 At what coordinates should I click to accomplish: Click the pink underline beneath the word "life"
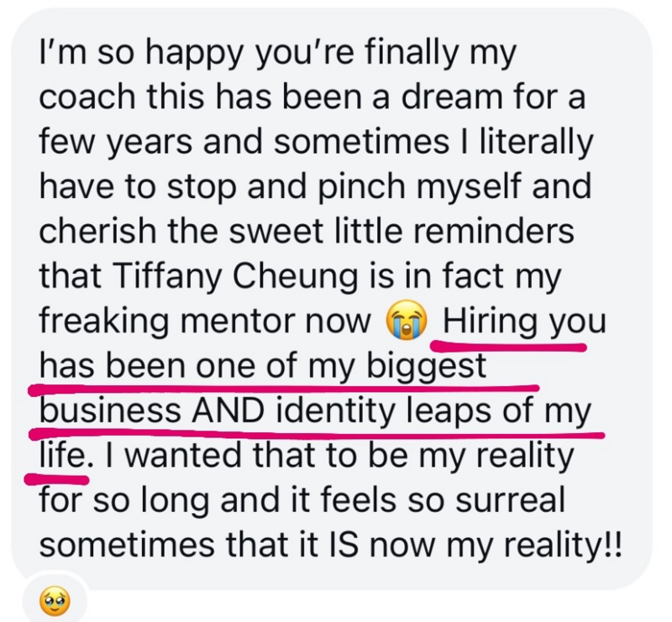tap(57, 479)
